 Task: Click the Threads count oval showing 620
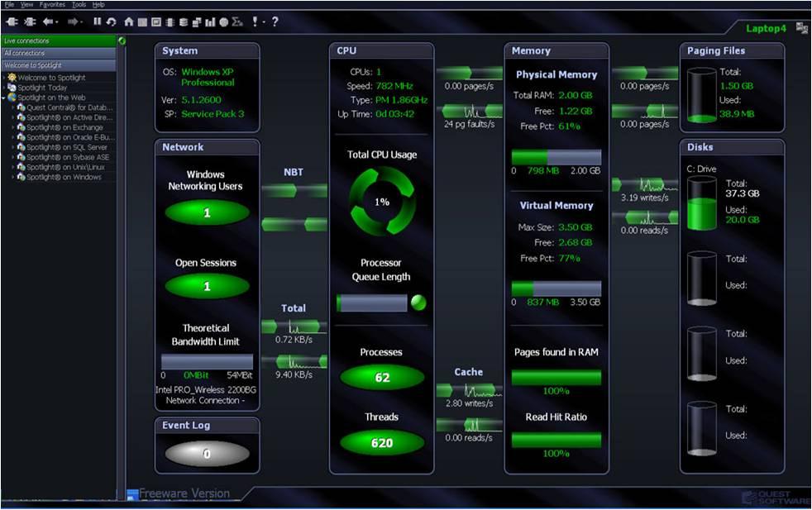(382, 443)
